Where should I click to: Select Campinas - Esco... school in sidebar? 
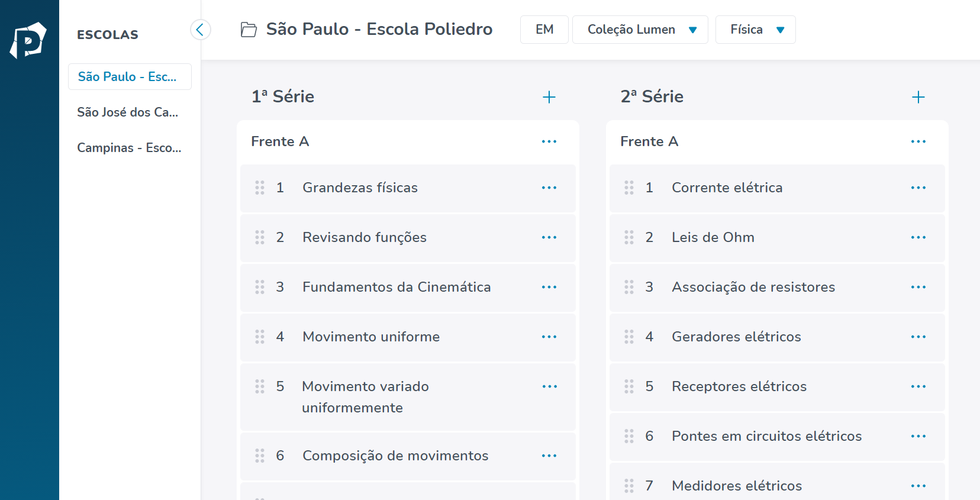(x=130, y=148)
